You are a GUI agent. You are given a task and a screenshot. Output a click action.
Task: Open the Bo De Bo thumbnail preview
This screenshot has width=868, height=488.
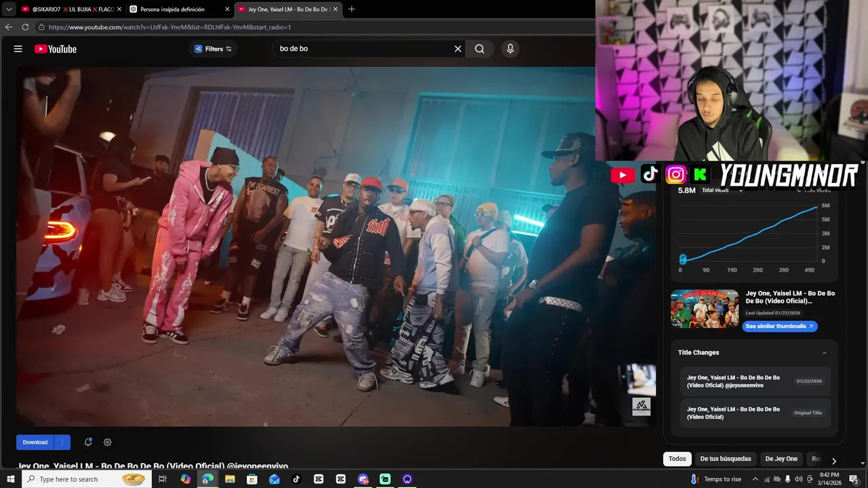[x=705, y=309]
